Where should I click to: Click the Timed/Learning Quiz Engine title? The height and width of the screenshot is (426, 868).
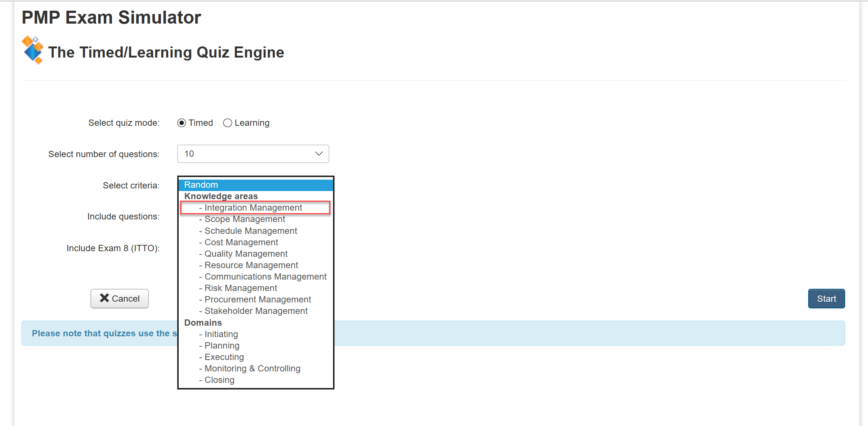point(166,52)
